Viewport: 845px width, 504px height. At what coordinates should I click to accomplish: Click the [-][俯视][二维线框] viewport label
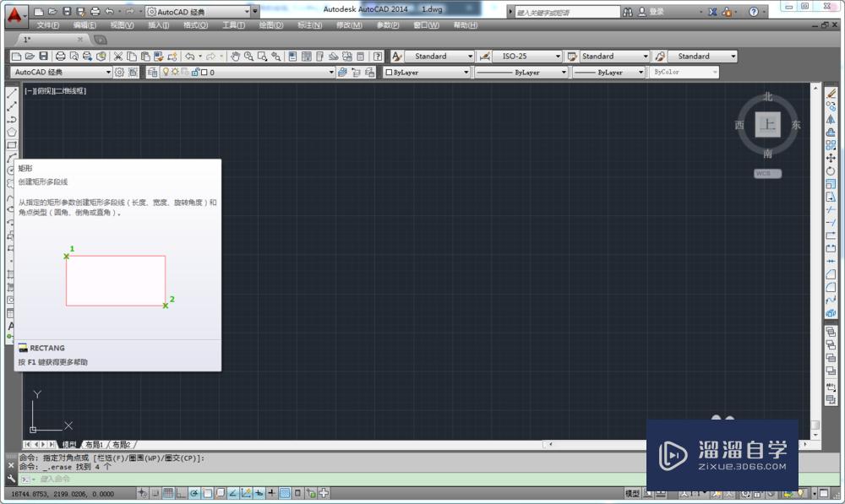[x=56, y=91]
